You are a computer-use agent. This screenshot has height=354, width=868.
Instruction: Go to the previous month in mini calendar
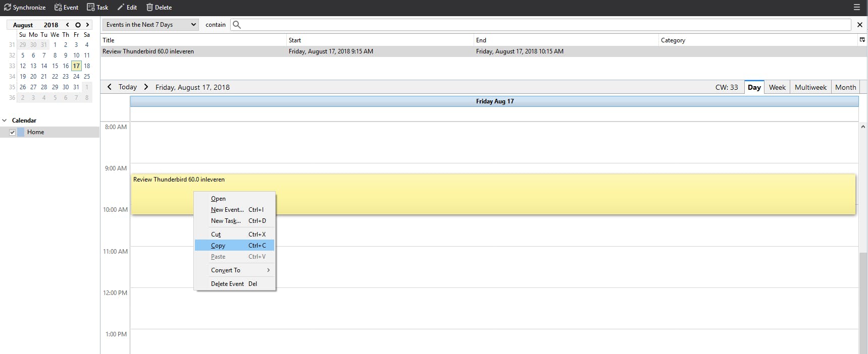67,25
